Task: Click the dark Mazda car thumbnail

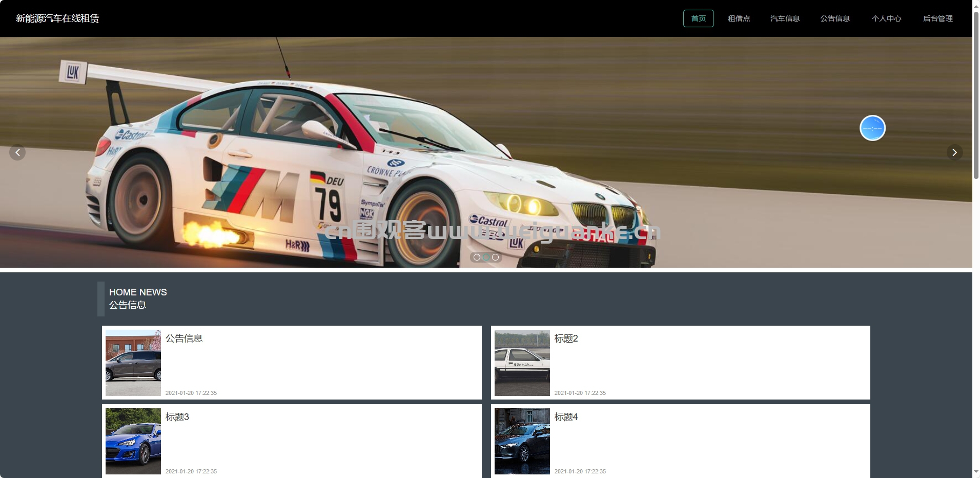Action: [522, 441]
